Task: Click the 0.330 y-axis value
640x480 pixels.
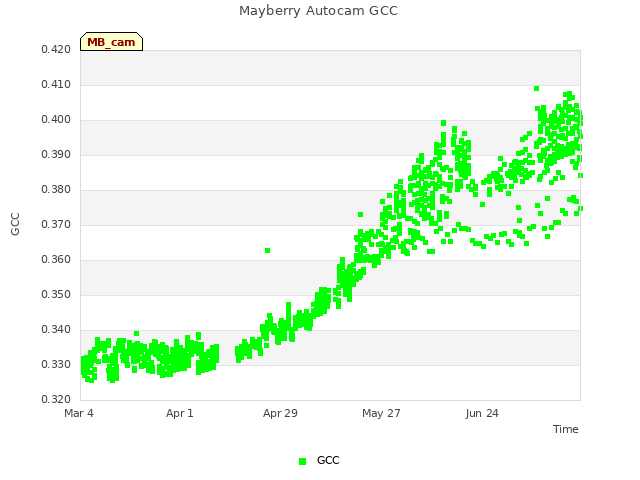Action: coord(56,364)
